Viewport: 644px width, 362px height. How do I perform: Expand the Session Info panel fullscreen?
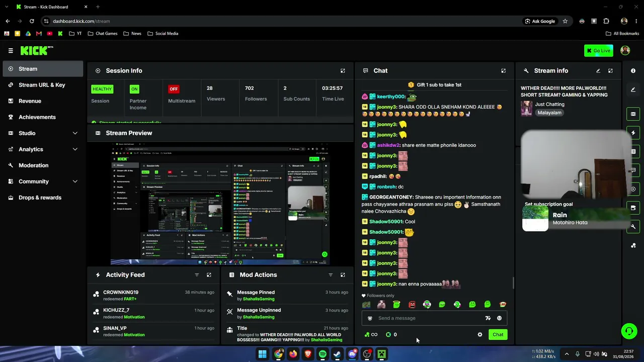click(x=343, y=71)
